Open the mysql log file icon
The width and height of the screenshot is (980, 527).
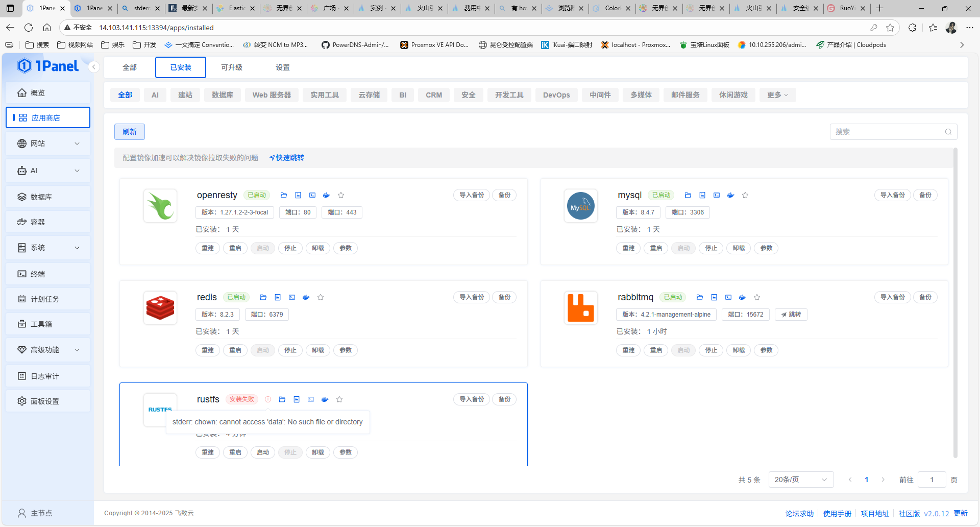[702, 195]
